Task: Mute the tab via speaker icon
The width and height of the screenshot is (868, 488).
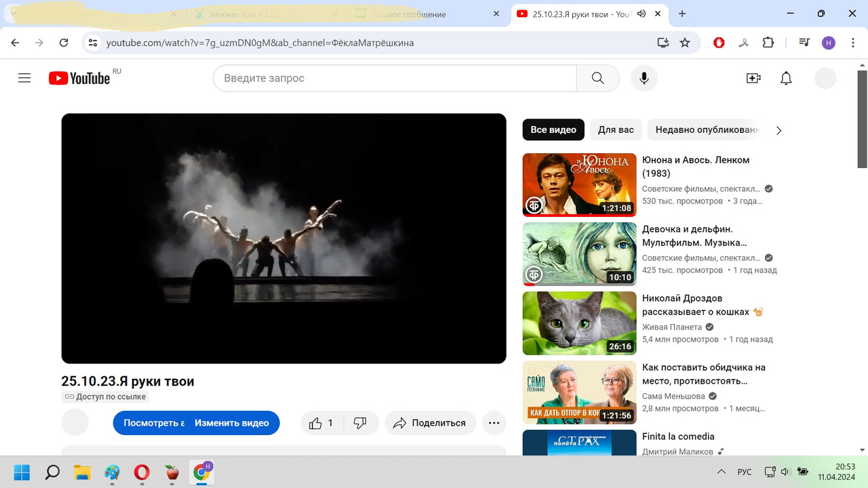Action: click(642, 14)
